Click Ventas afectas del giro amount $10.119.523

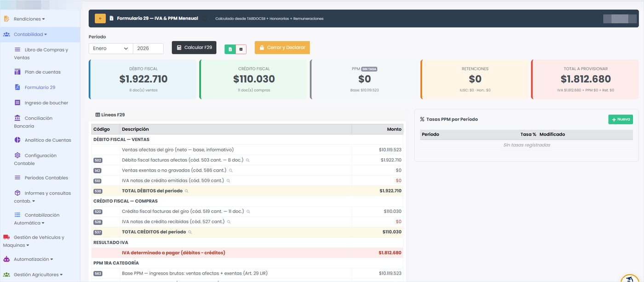pos(390,150)
